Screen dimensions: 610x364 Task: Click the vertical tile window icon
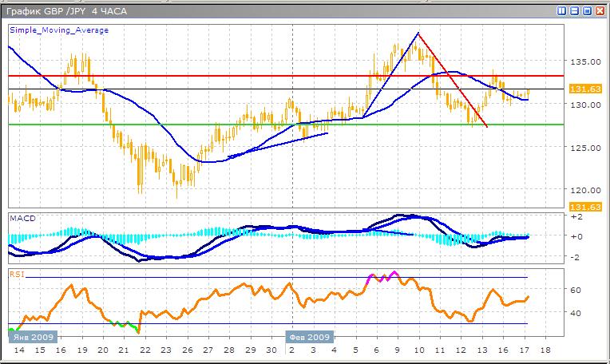point(562,10)
